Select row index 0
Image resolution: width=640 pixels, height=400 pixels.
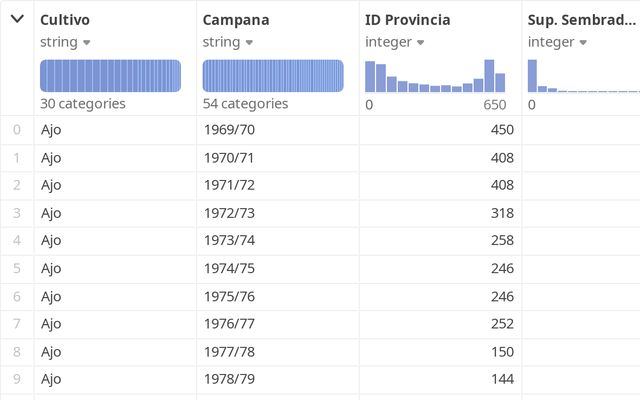(x=16, y=130)
